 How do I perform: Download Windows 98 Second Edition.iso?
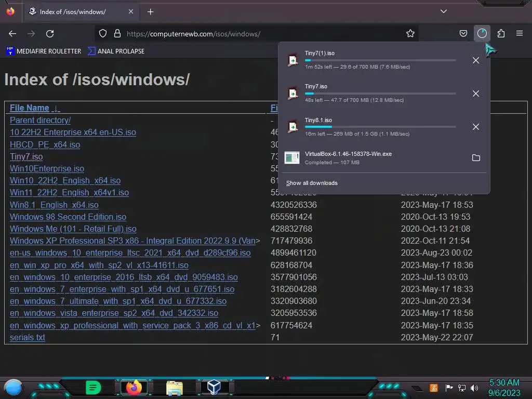68,217
